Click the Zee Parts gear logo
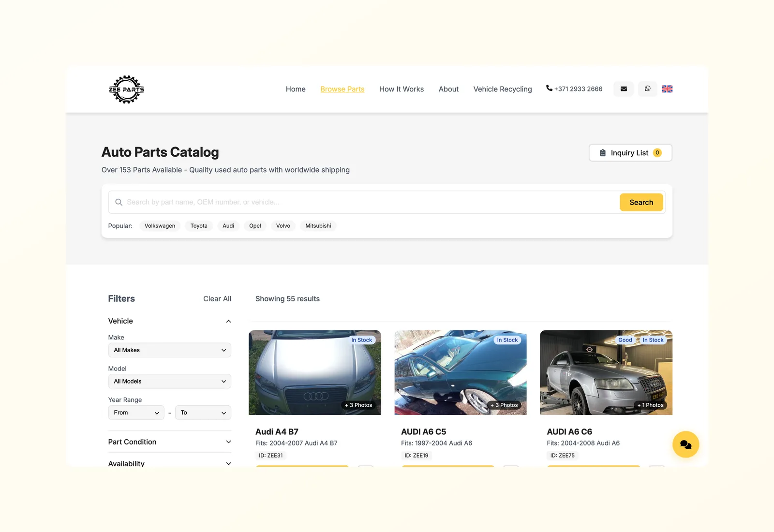This screenshot has height=532, width=774. [126, 89]
